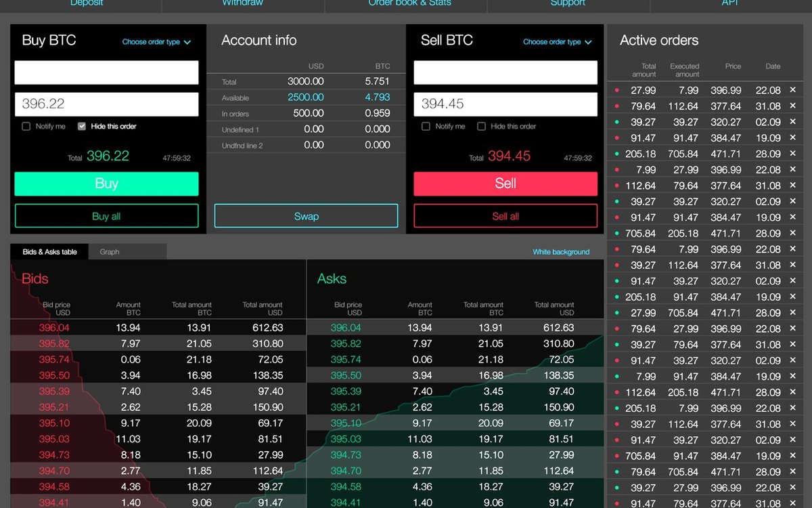Select bid price 396.04 in Bids table
The image size is (812, 508).
point(54,328)
